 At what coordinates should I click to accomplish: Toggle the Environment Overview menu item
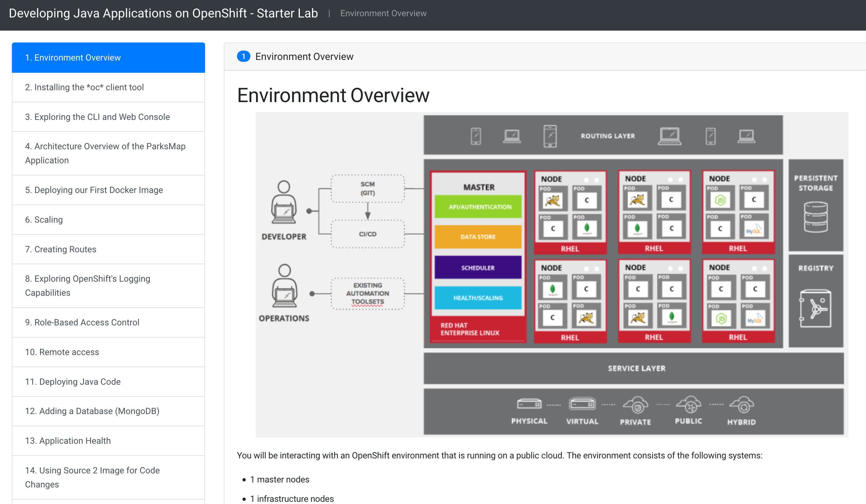point(109,57)
